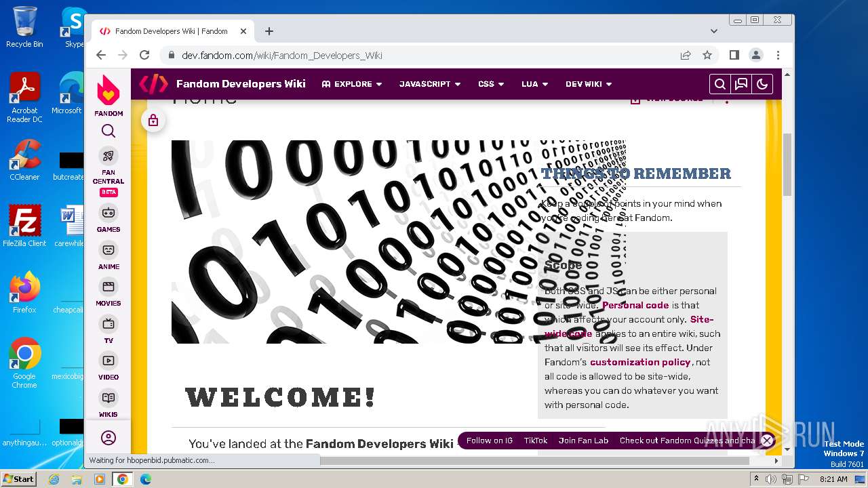Open FileZilla Client desktop icon
Viewport: 868px width, 488px height.
point(24,226)
